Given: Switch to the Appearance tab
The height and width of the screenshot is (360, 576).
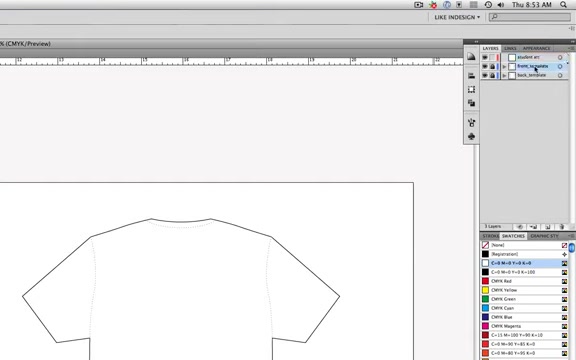Looking at the screenshot, I should pos(536,48).
